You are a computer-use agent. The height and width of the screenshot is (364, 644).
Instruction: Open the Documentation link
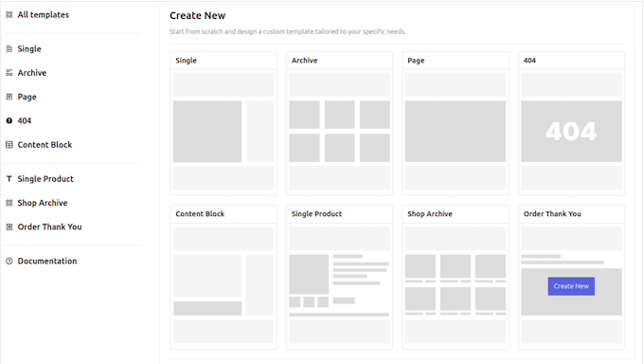[47, 262]
